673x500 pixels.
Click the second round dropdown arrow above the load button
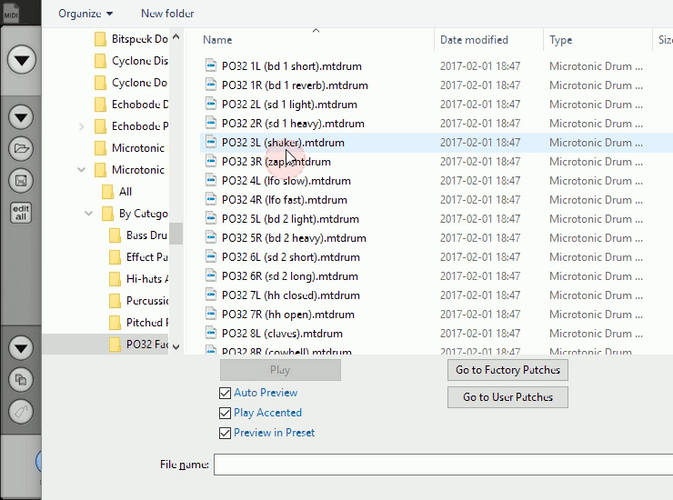[21, 117]
